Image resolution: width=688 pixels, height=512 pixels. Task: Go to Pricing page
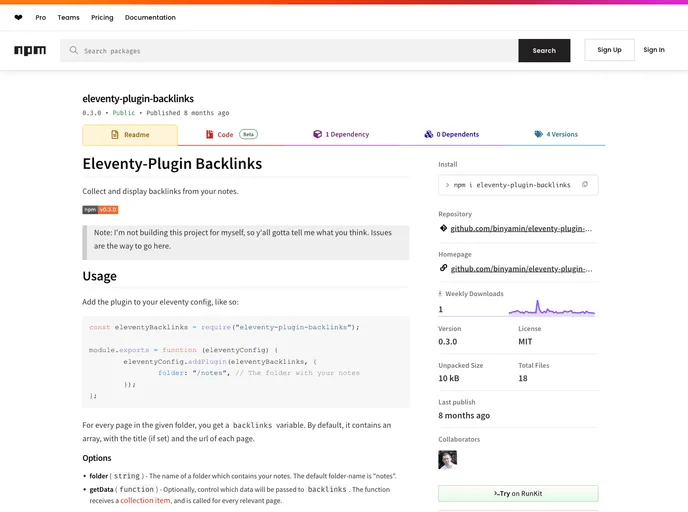(x=102, y=18)
